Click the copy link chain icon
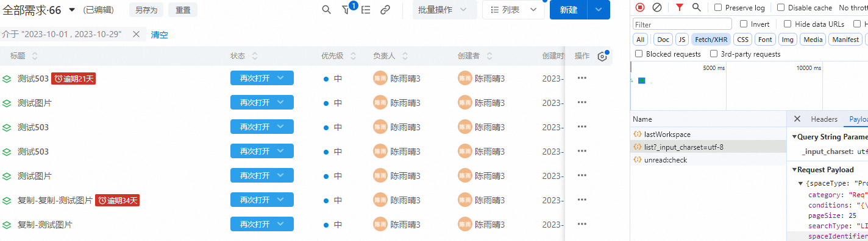The image size is (868, 241). (x=385, y=10)
